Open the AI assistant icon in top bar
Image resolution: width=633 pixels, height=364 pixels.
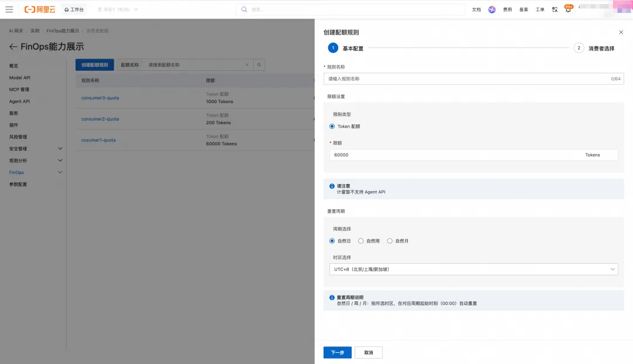[492, 9]
